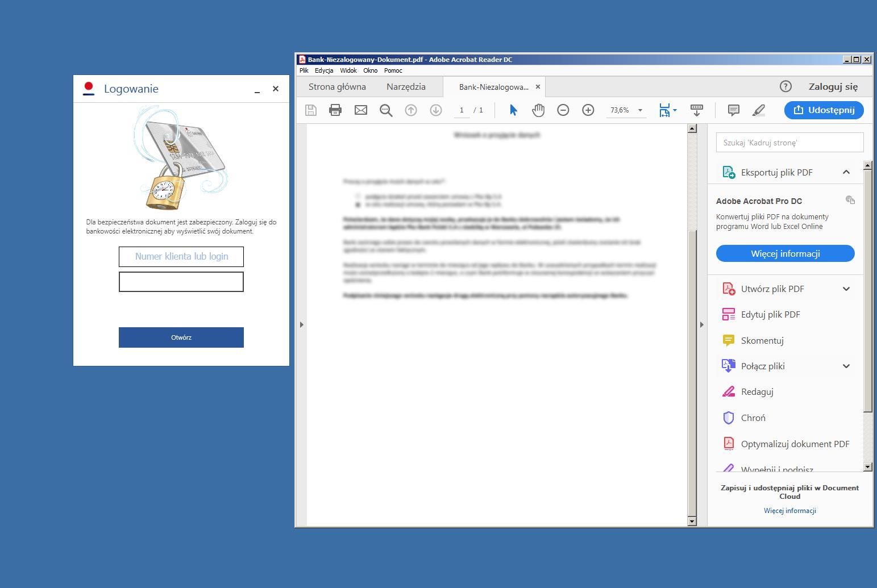Click the help question mark icon
The width and height of the screenshot is (877, 588).
785,86
